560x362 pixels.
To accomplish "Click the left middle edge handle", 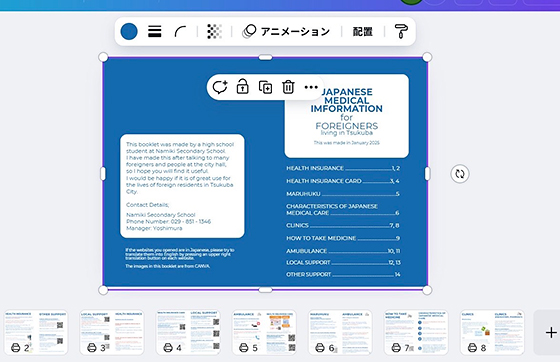I will point(103,174).
